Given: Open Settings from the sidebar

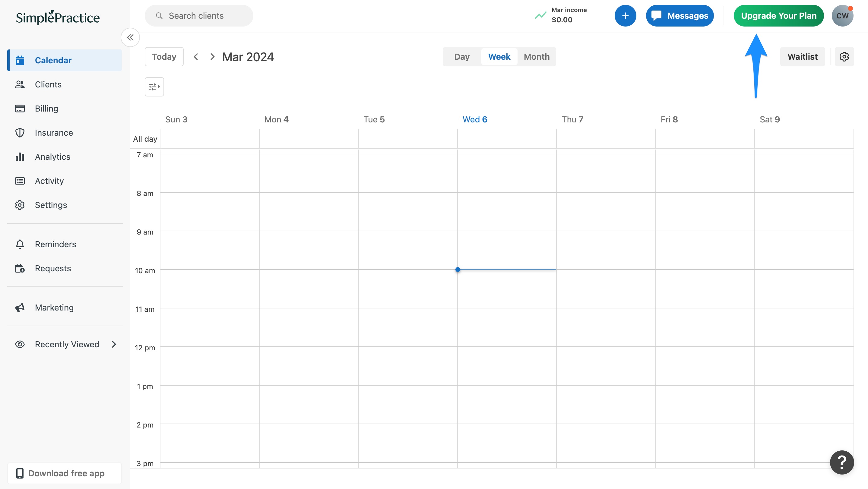Looking at the screenshot, I should 65,205.
